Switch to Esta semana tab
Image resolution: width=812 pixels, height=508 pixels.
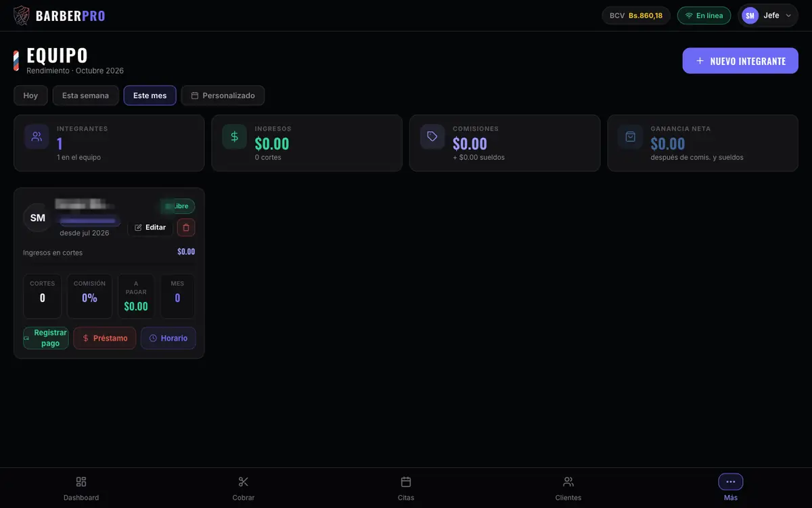[85, 96]
